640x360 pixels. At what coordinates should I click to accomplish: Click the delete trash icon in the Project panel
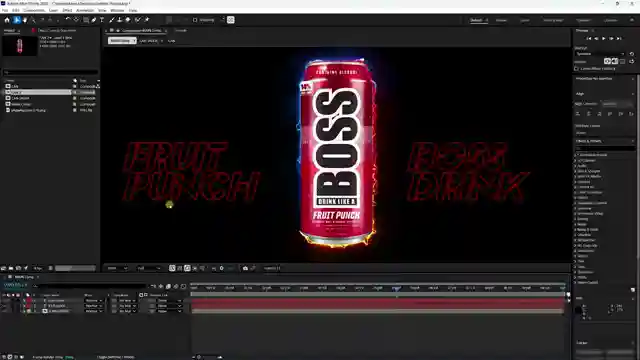[x=51, y=268]
